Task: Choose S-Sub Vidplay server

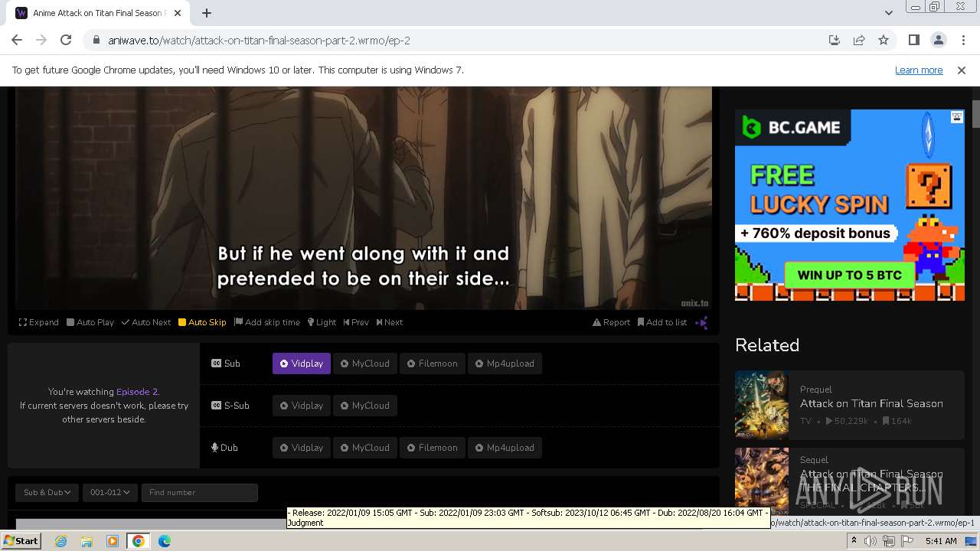Action: [x=302, y=406]
